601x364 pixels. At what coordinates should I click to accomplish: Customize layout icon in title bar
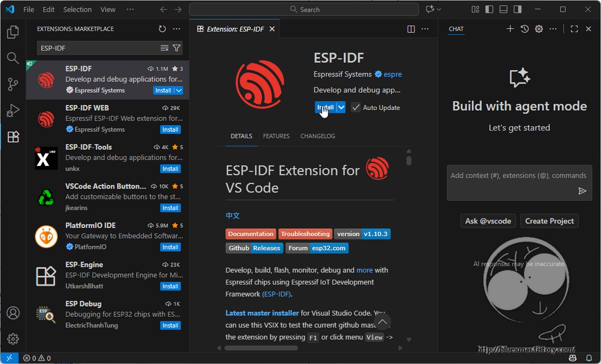475,9
